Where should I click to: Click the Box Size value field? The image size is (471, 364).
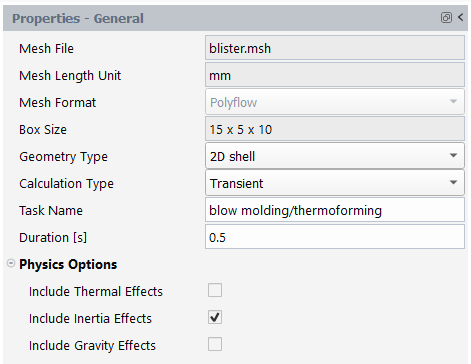tap(335, 129)
